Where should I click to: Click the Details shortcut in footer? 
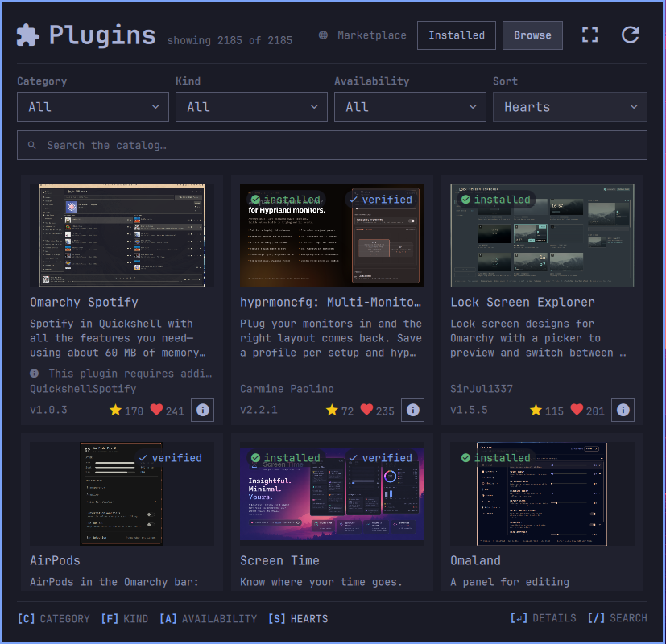[x=544, y=618]
